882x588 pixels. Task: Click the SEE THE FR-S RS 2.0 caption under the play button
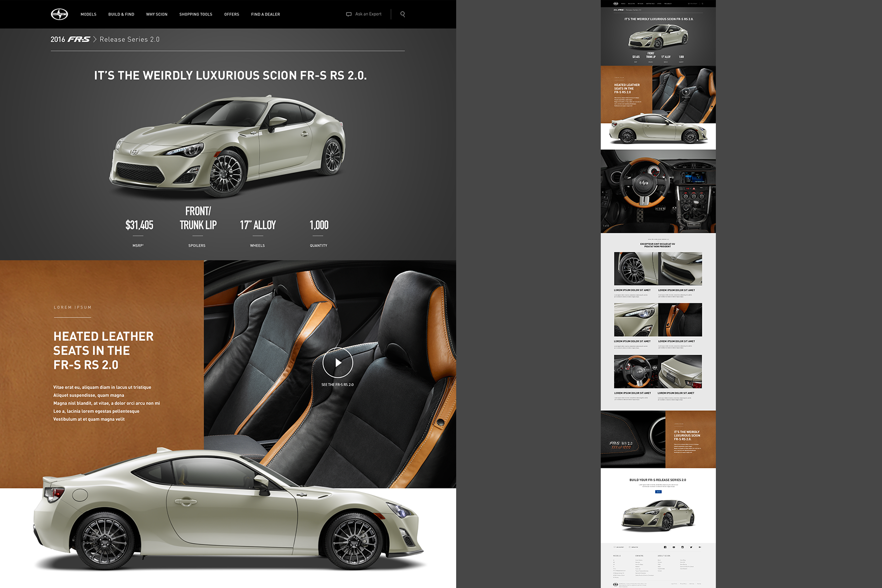pyautogui.click(x=337, y=385)
